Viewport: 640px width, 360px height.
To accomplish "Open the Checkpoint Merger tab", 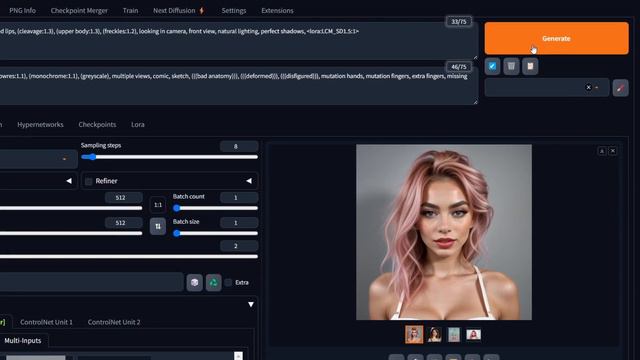I will click(x=79, y=11).
